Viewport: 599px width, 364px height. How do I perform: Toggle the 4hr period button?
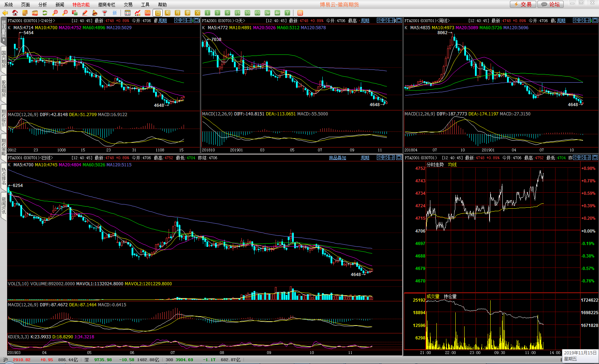tap(277, 13)
